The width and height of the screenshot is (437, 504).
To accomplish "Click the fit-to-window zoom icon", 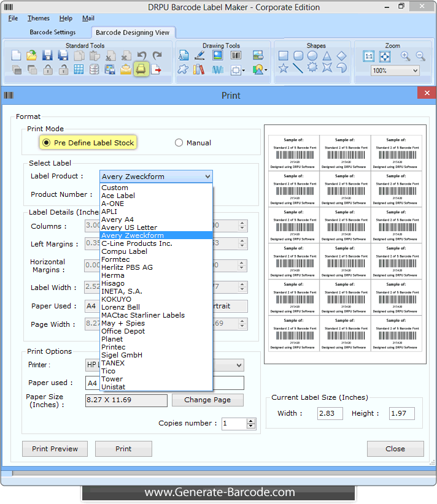I will tap(385, 56).
